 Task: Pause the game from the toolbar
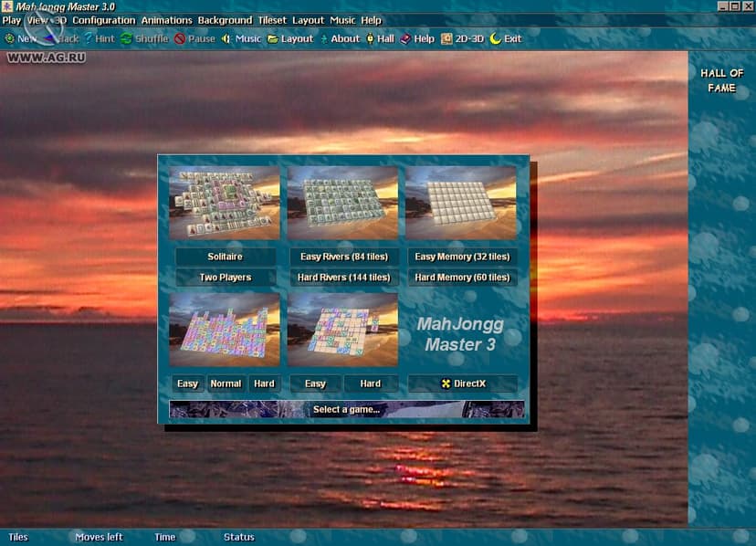(195, 38)
